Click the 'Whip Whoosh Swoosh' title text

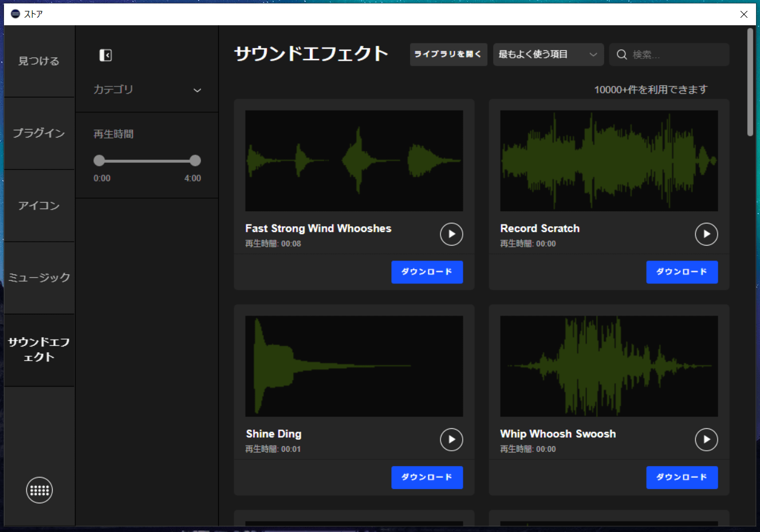(558, 434)
